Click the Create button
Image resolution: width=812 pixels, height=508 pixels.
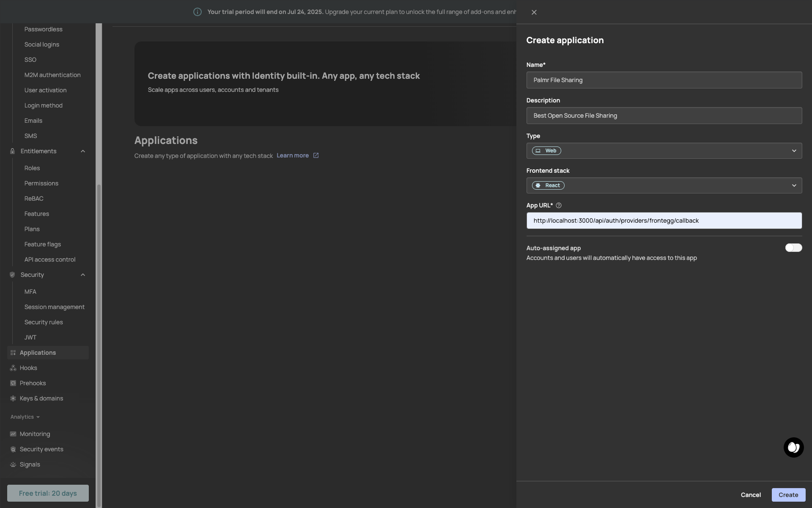coord(788,495)
